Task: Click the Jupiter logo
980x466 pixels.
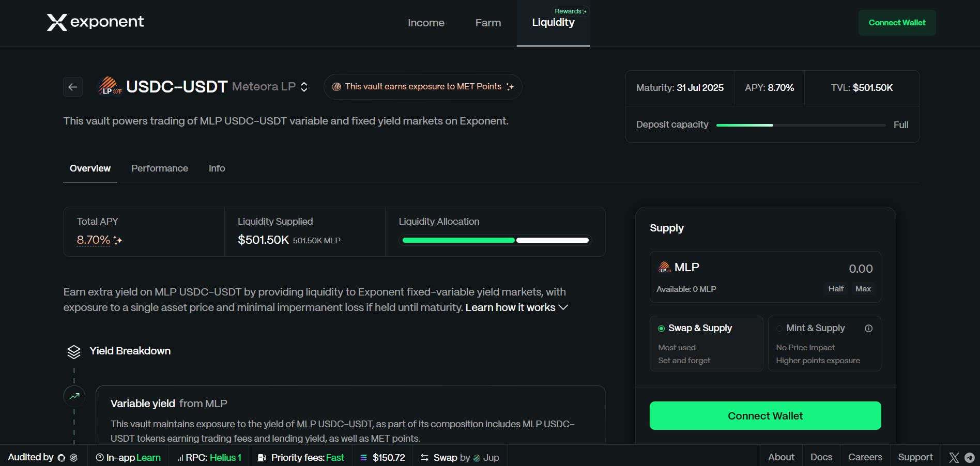Action: click(x=477, y=458)
